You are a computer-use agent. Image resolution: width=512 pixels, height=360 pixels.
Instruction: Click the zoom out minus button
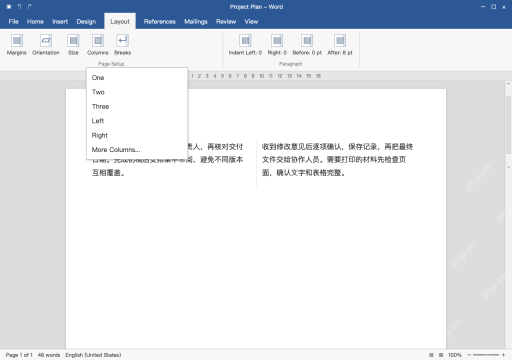coord(469,355)
